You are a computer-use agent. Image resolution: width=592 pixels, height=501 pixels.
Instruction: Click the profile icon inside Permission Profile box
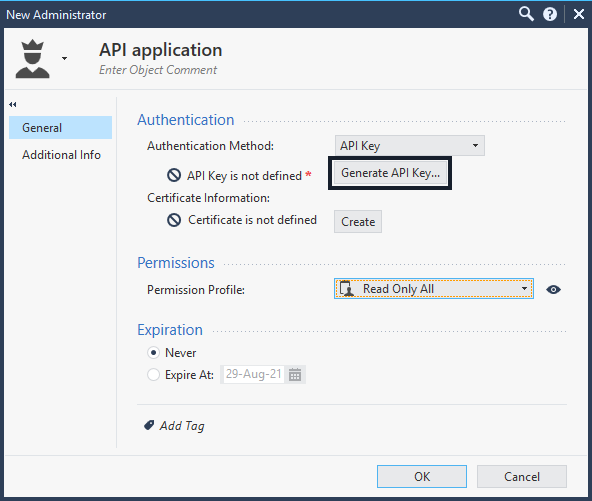347,289
